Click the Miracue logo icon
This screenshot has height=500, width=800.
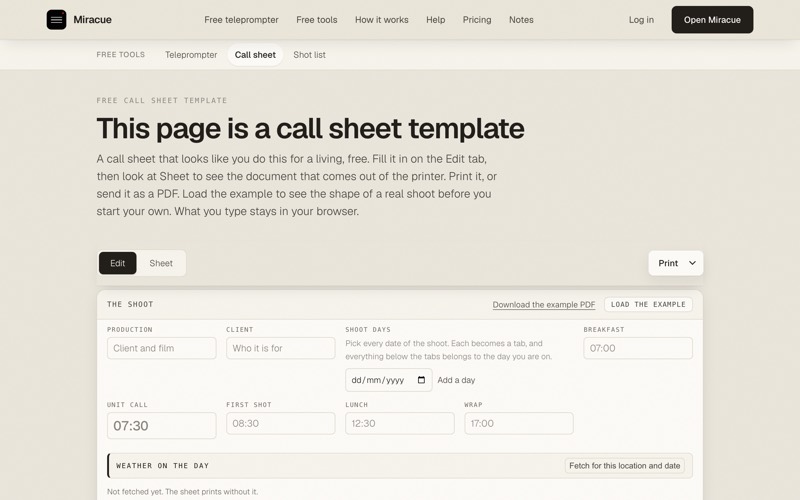coord(56,19)
